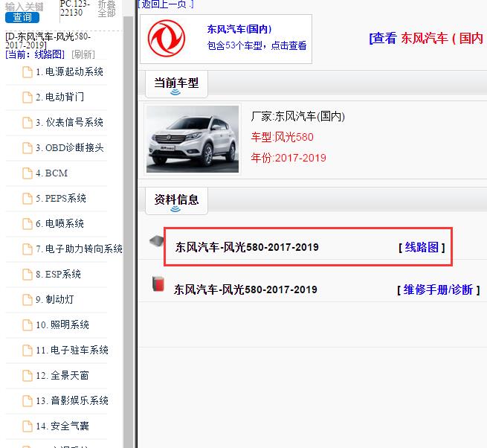Image resolution: width=487 pixels, height=448 pixels.
Task: Click the 返回上一页 back link
Action: pos(167,4)
